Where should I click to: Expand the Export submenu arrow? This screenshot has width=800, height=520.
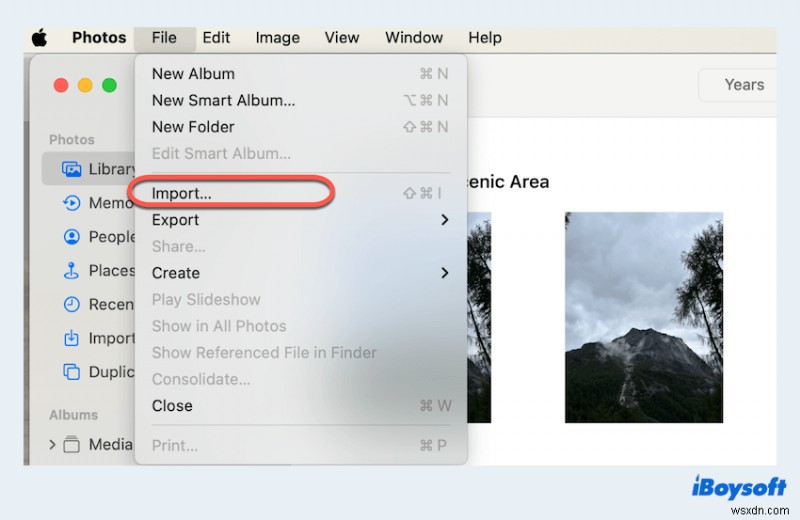(444, 220)
